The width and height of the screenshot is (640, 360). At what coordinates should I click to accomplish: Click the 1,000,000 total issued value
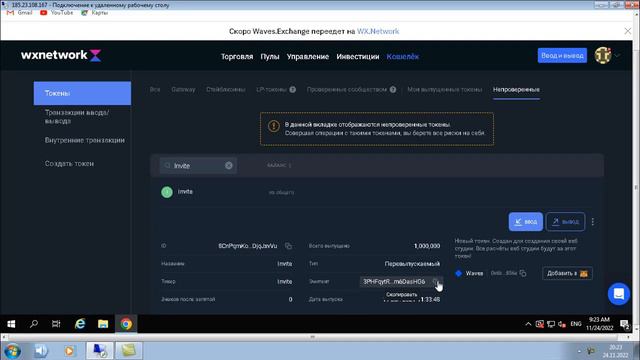[x=427, y=246]
